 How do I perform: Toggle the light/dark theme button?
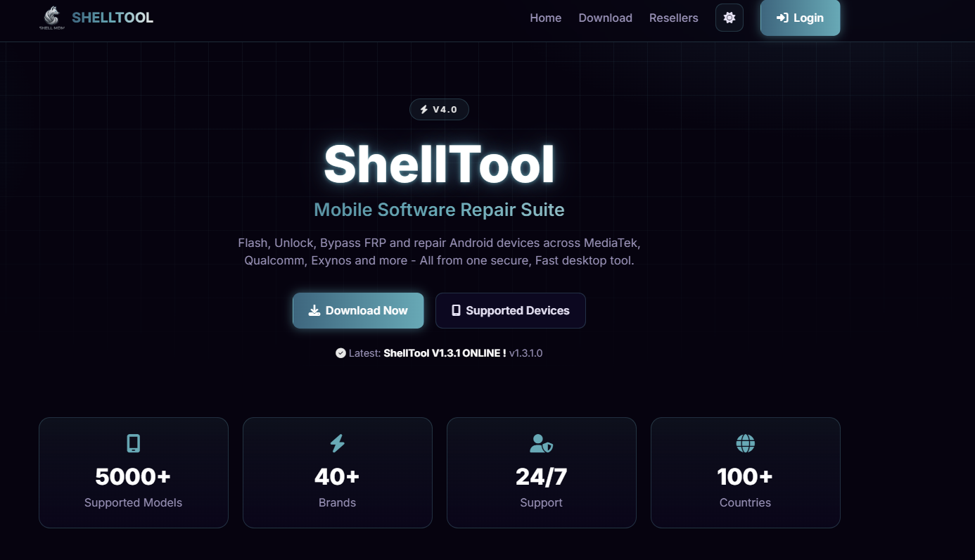pos(729,18)
